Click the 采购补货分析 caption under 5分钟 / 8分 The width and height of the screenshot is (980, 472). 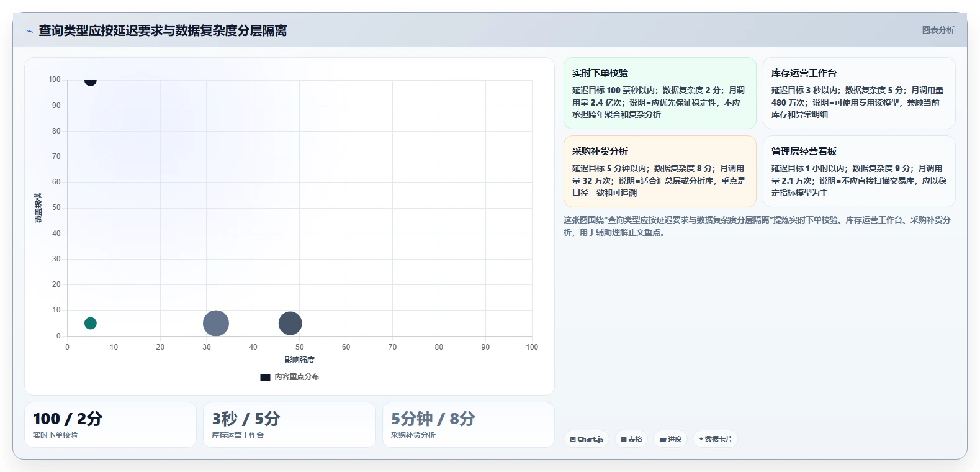click(x=413, y=435)
